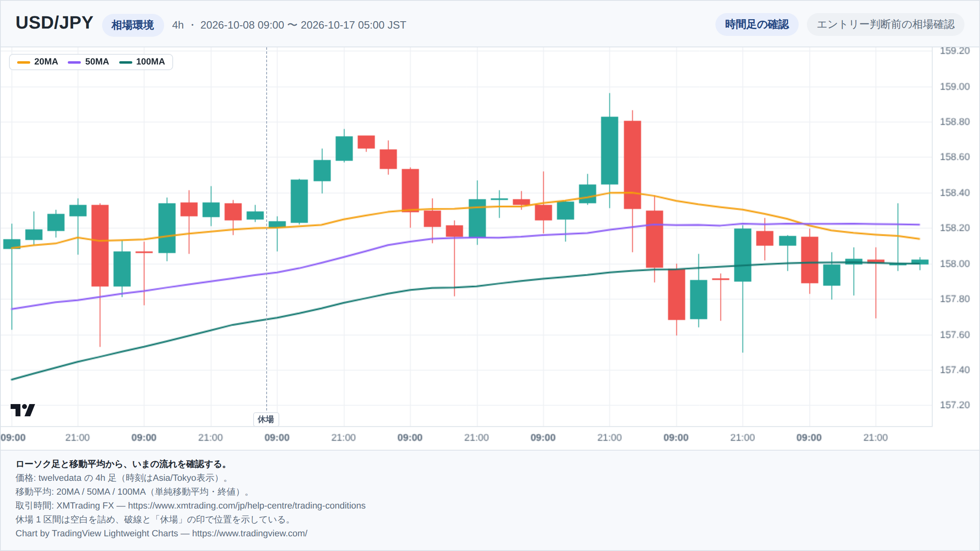This screenshot has height=551, width=980.
Task: Click the 158.00 price axis label
Action: tap(954, 264)
